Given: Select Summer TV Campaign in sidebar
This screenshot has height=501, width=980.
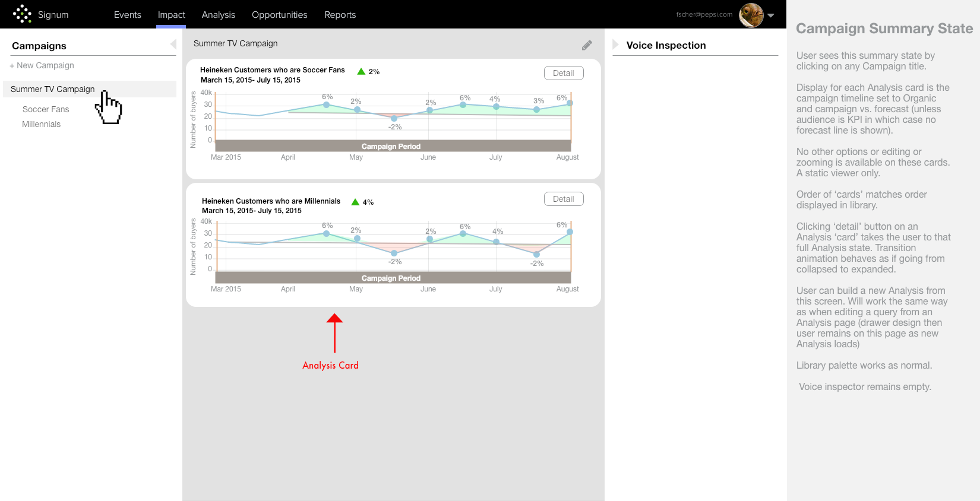Looking at the screenshot, I should 90,89.
